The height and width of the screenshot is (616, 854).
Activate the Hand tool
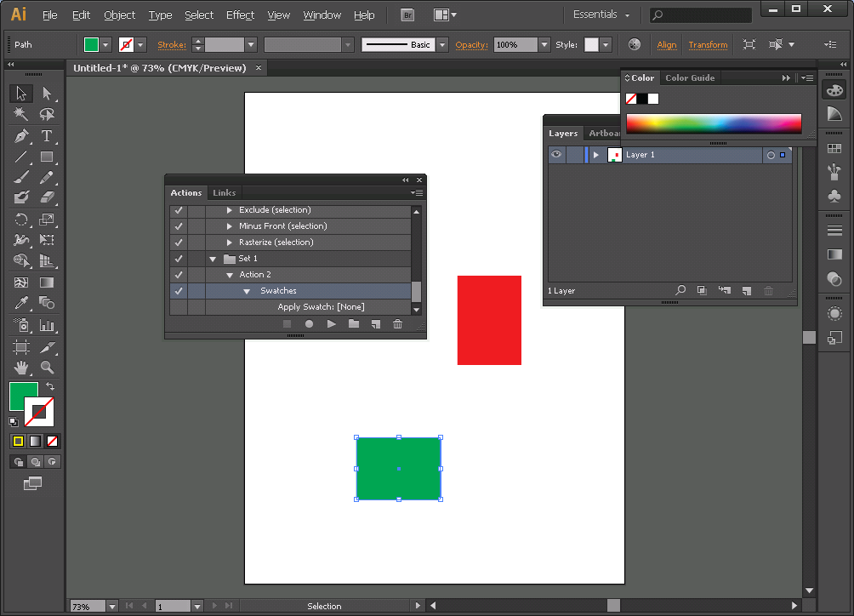click(21, 368)
